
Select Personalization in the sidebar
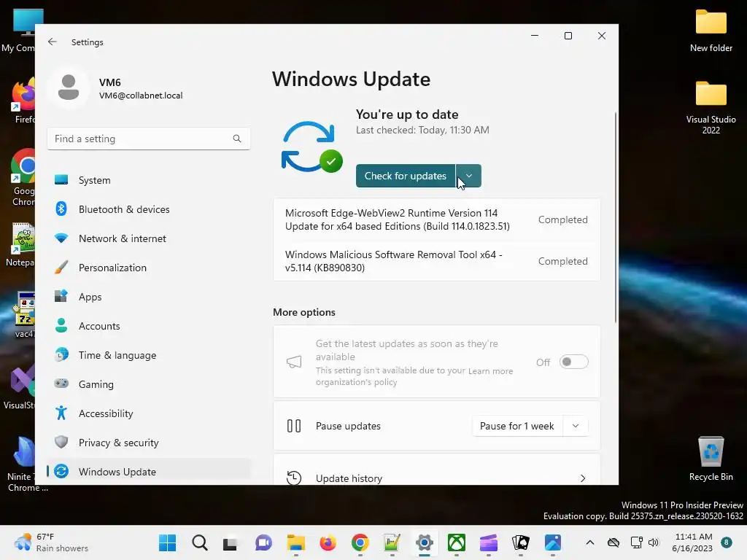coord(149,267)
